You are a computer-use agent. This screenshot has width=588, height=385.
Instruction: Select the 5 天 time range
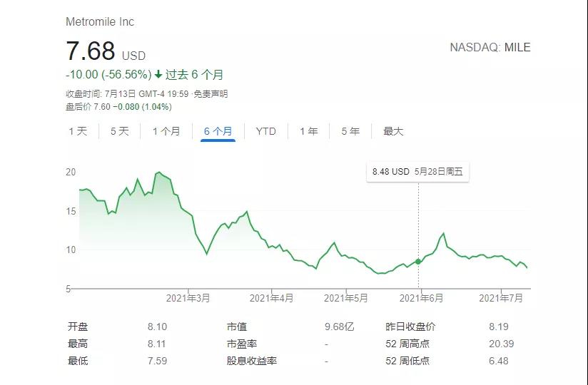119,131
